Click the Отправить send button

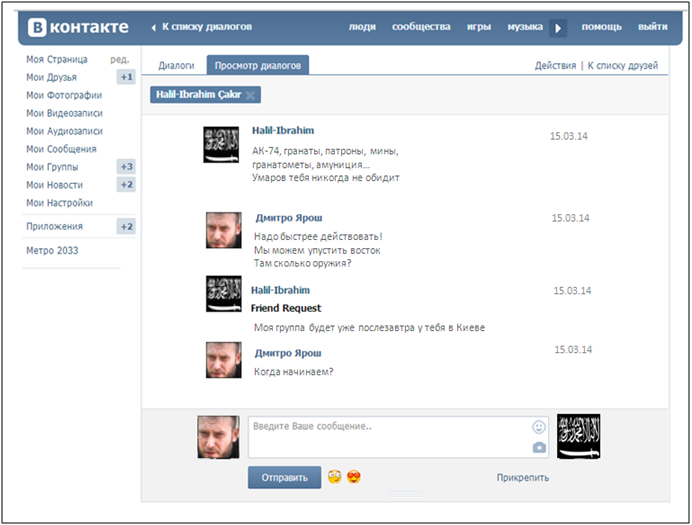284,478
